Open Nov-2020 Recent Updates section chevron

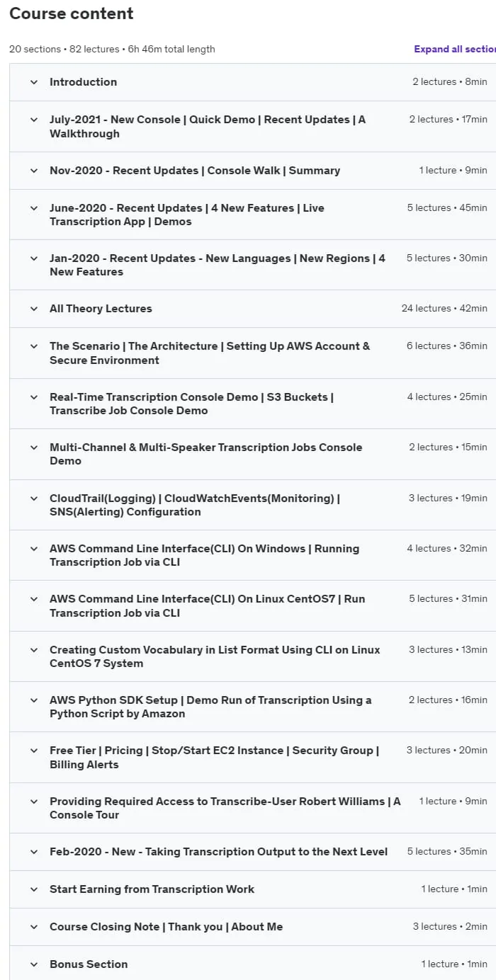(34, 171)
